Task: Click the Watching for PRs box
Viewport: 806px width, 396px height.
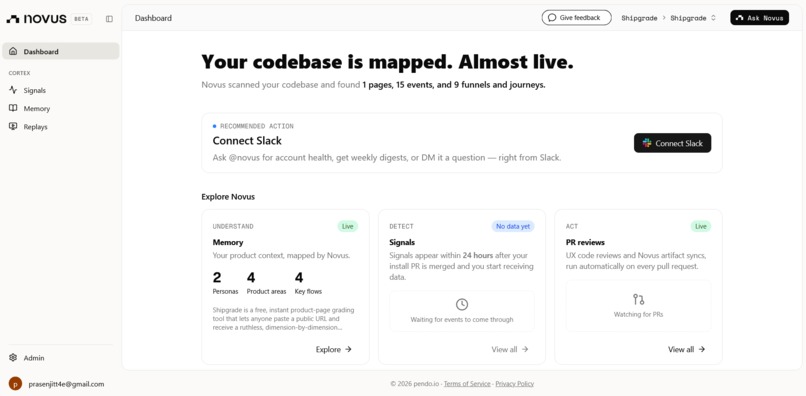Action: (638, 305)
